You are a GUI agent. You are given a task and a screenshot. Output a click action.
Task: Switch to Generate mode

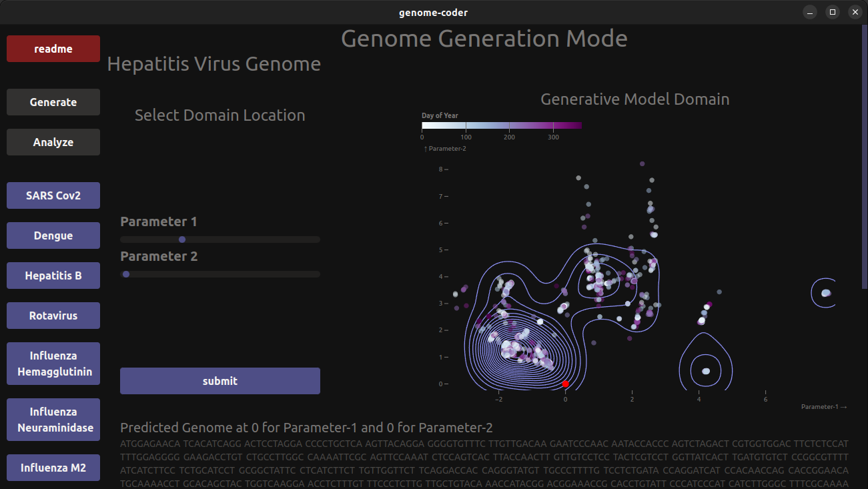coord(53,102)
